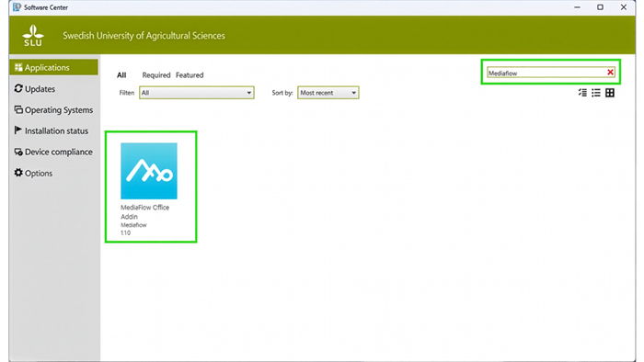Click the Updates refresh icon
Image resolution: width=644 pixels, height=362 pixels.
click(18, 88)
